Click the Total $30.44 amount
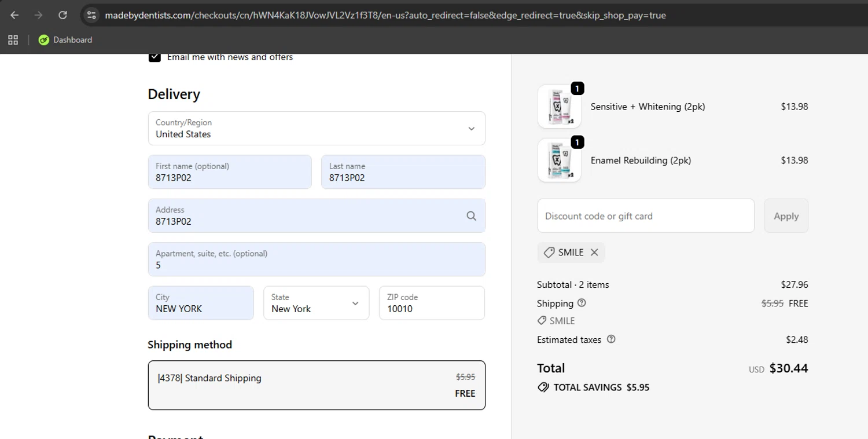The image size is (868, 439). (789, 368)
